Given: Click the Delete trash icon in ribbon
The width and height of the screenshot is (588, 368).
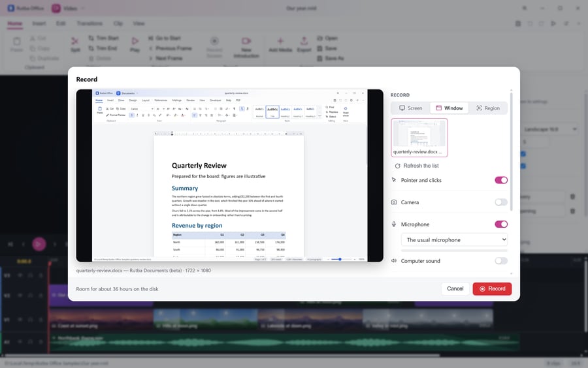Looking at the screenshot, I should point(91,59).
